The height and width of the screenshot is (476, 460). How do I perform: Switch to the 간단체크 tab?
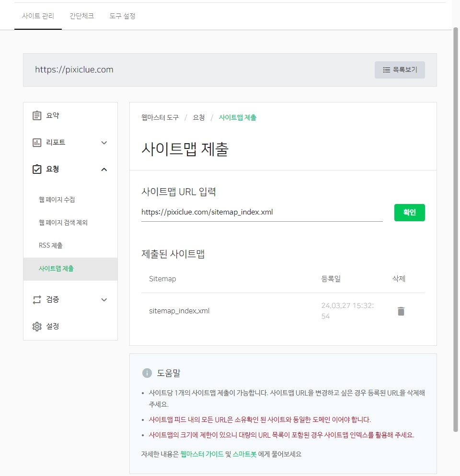click(82, 16)
